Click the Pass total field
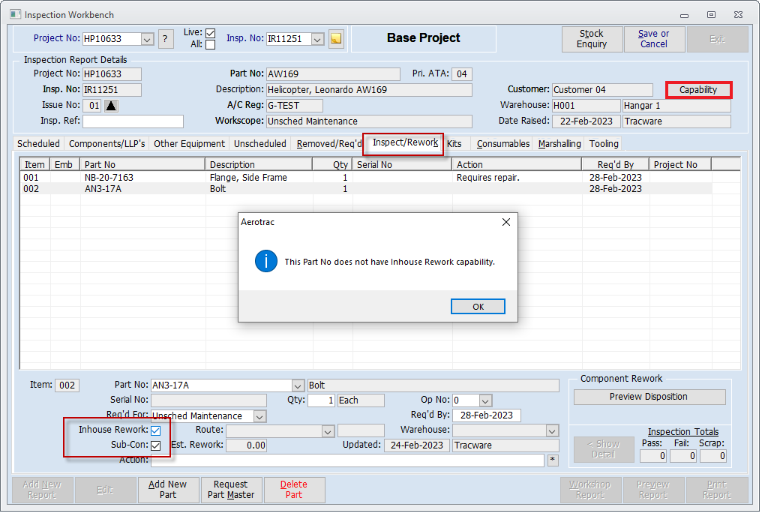This screenshot has width=760, height=512. point(653,456)
